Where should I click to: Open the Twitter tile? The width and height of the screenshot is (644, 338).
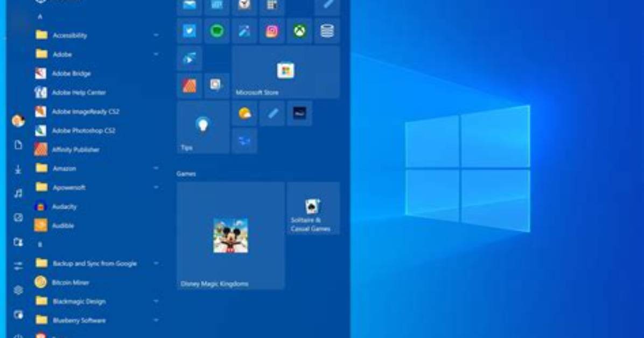coord(190,31)
